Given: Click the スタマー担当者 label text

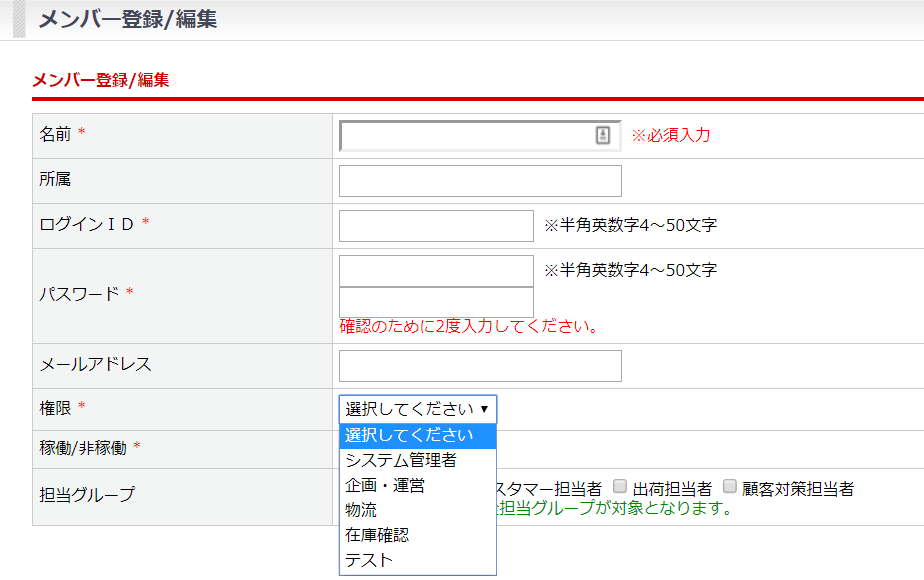Looking at the screenshot, I should (x=549, y=489).
